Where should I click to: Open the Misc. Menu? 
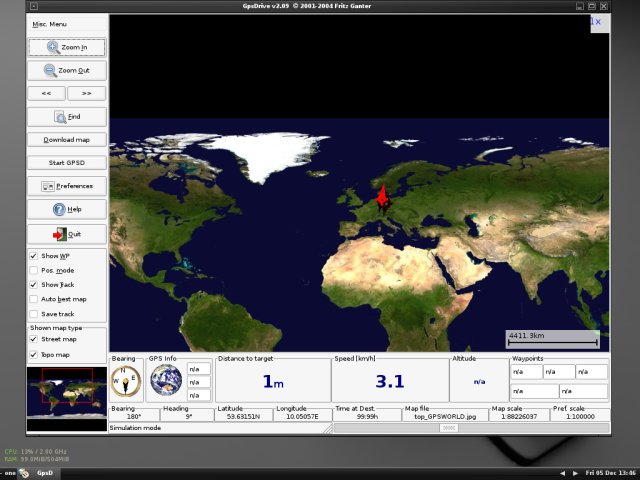pos(48,24)
